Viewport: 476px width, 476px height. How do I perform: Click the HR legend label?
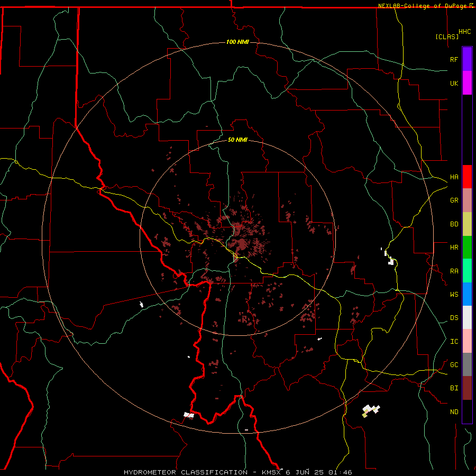(x=454, y=247)
